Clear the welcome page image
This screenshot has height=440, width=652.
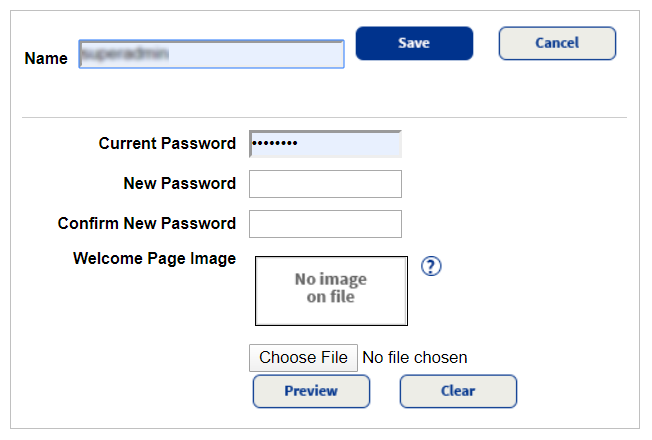click(x=458, y=391)
